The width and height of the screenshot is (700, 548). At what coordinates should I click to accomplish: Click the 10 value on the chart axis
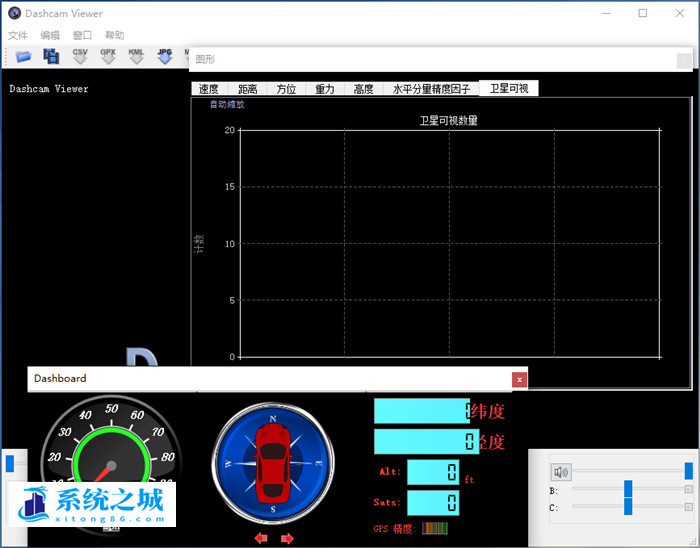coord(229,244)
